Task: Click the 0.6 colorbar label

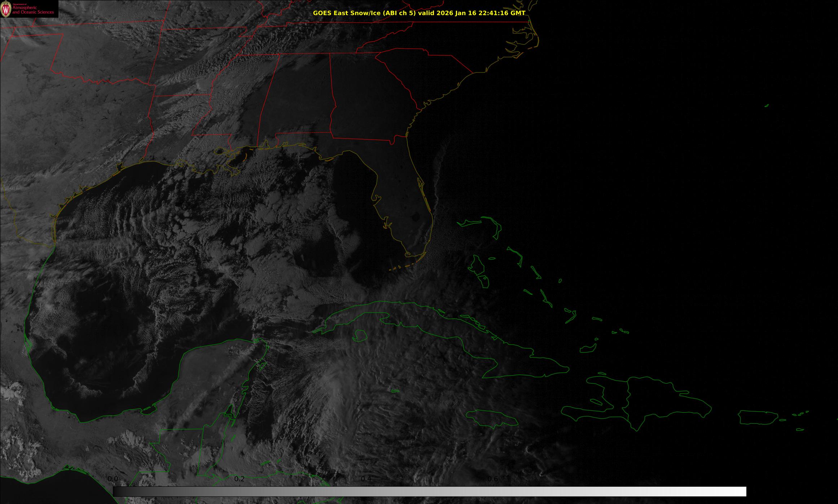Action: click(x=493, y=479)
